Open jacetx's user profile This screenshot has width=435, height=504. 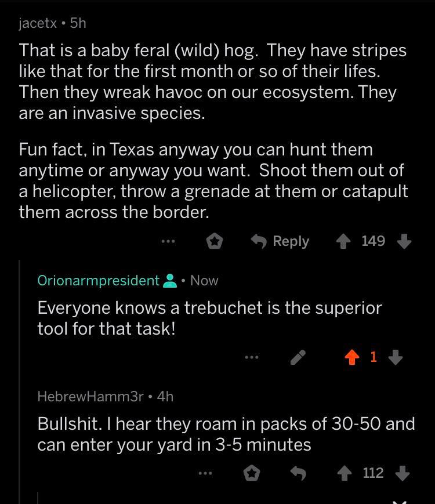coord(38,23)
